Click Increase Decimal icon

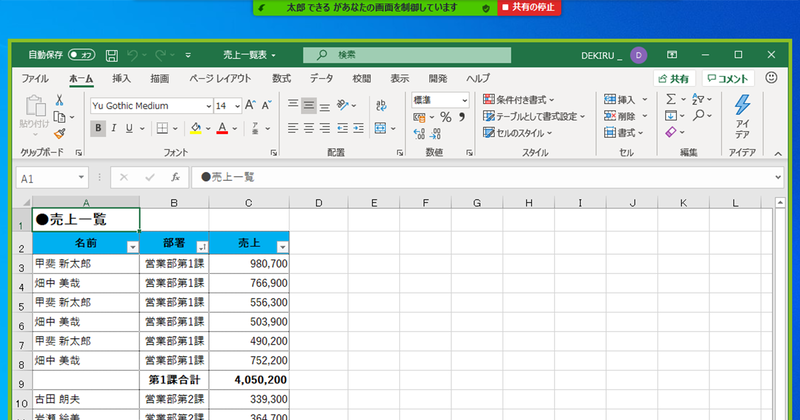coord(419,134)
